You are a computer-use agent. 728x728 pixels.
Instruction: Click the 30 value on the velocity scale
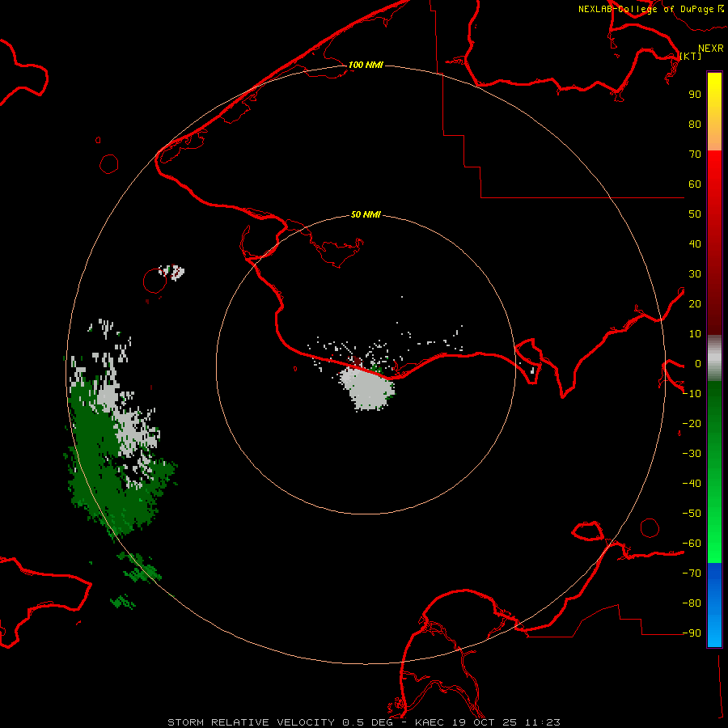695,274
